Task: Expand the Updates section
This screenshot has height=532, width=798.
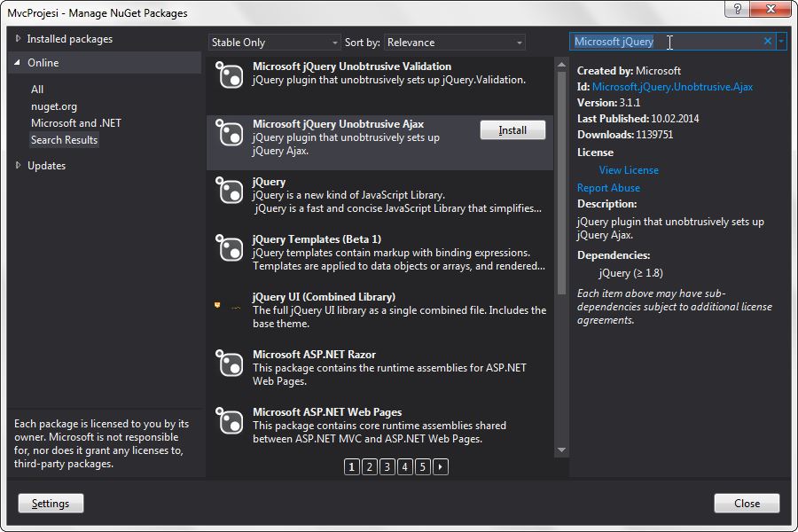Action: click(x=19, y=166)
